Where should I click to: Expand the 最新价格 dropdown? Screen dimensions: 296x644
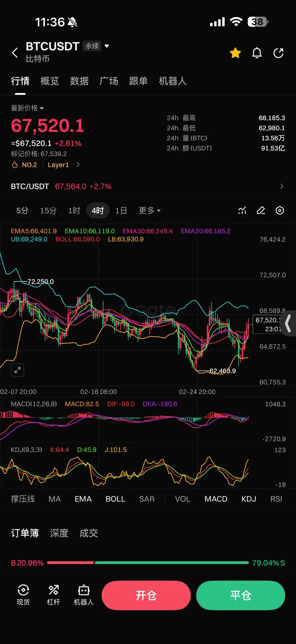pos(27,108)
